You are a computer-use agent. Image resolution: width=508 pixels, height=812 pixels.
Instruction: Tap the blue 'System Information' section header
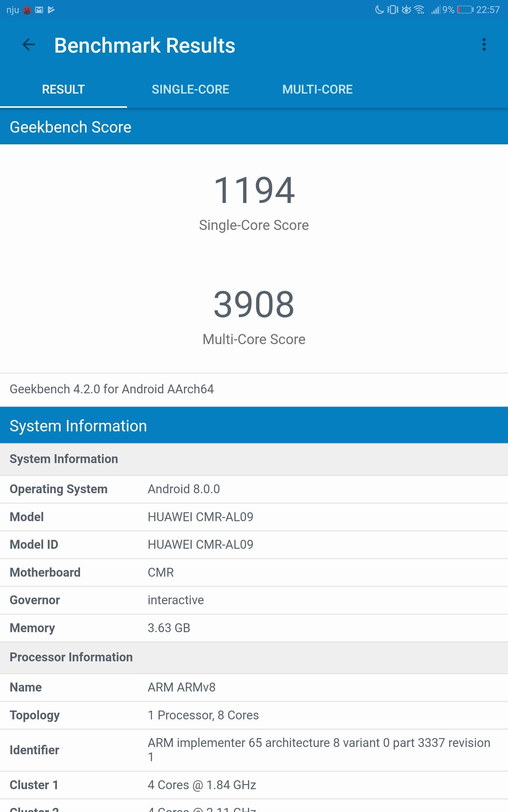[x=254, y=425]
